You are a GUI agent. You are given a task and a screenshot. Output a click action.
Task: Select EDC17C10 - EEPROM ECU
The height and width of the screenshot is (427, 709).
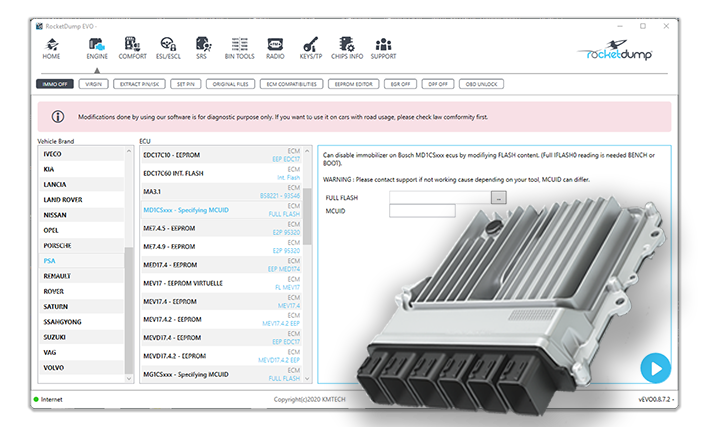click(222, 155)
